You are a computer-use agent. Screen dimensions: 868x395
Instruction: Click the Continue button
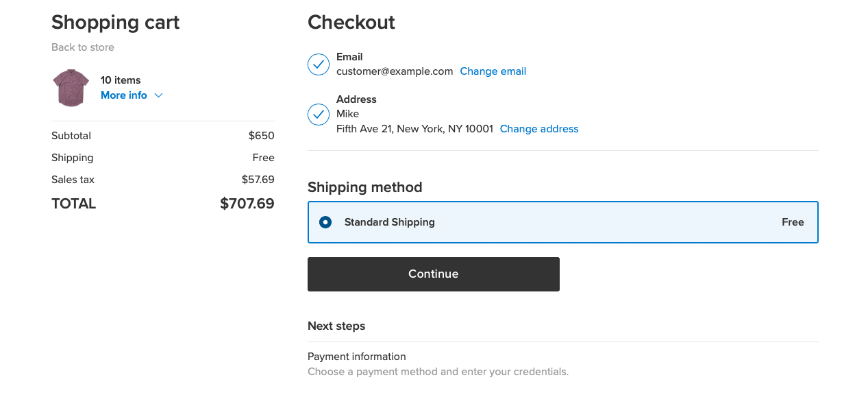pyautogui.click(x=433, y=274)
